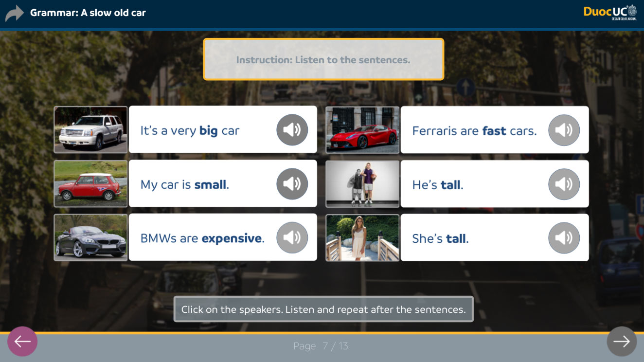This screenshot has height=362, width=644.
Task: Click the "He's tall." sentence
Action: 438,184
